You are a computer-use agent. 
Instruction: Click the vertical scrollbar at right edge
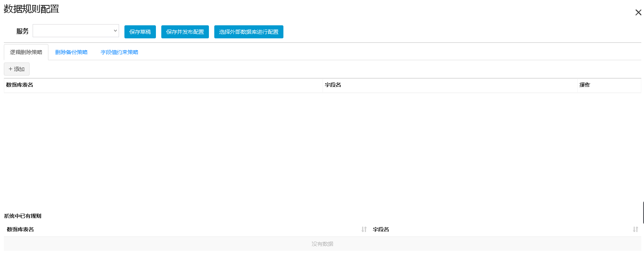pos(643,212)
